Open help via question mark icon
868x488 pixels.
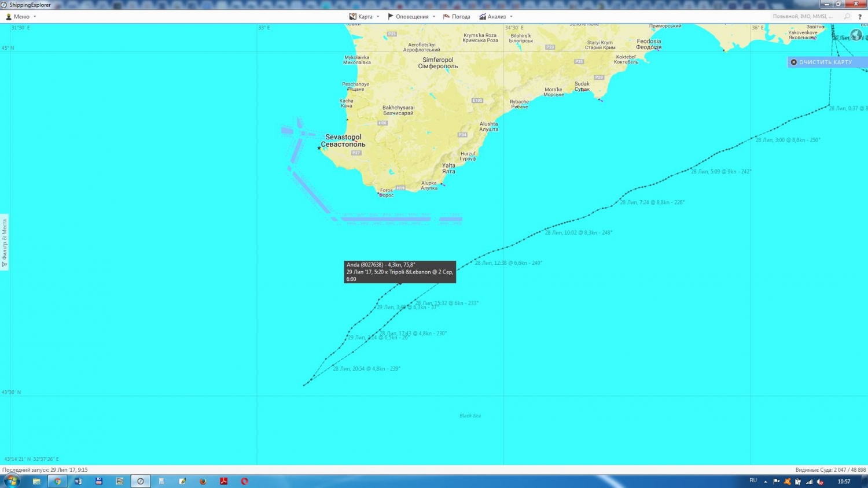coord(860,17)
